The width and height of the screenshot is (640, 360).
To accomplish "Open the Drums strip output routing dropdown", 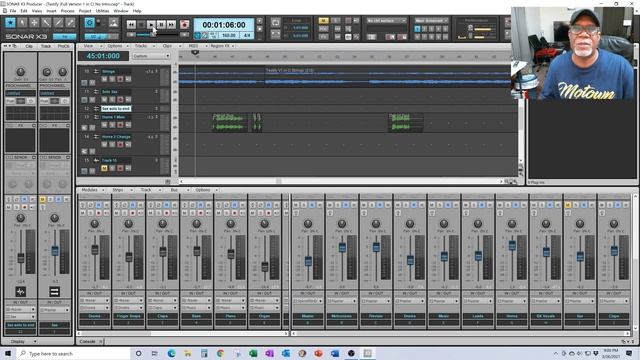I will (94, 307).
